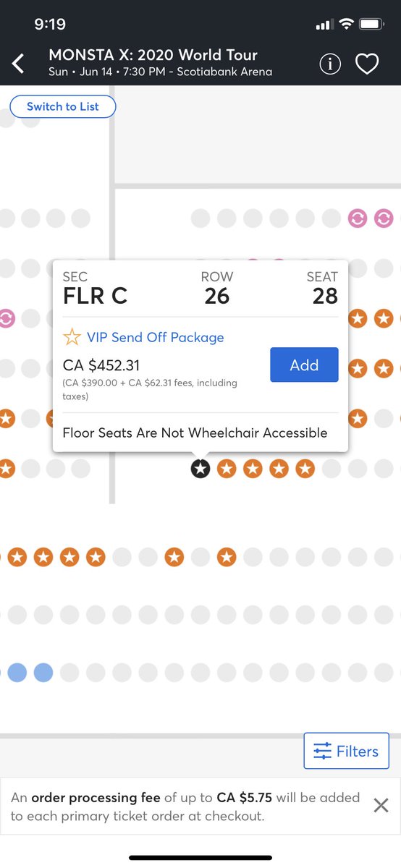
Task: Dismiss the order processing fee notice
Action: (381, 805)
